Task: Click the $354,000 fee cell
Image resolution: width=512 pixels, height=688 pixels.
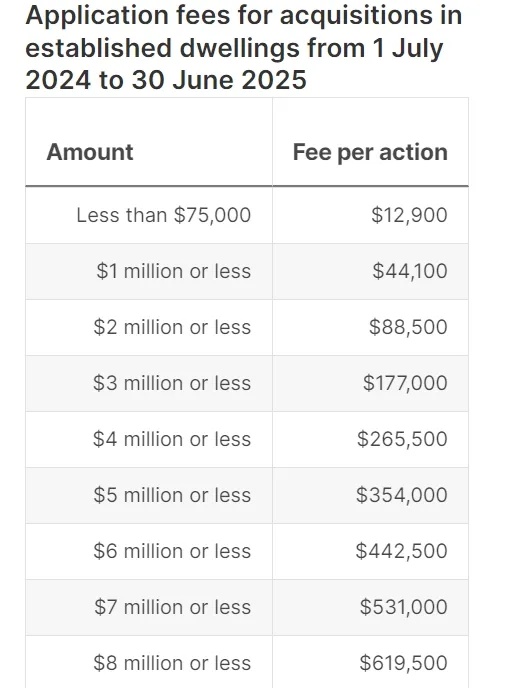Action: [x=370, y=495]
